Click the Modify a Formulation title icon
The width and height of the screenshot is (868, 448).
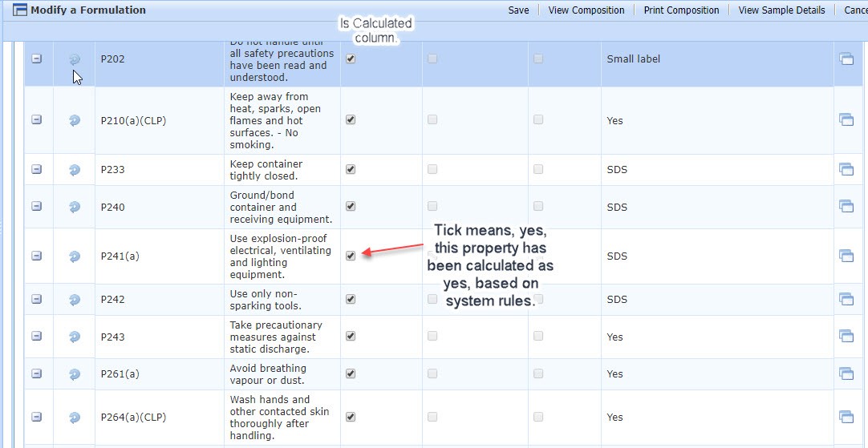[20, 10]
